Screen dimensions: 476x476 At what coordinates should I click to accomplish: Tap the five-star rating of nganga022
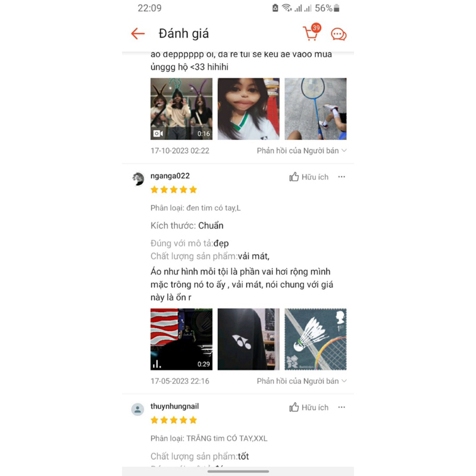click(x=174, y=190)
